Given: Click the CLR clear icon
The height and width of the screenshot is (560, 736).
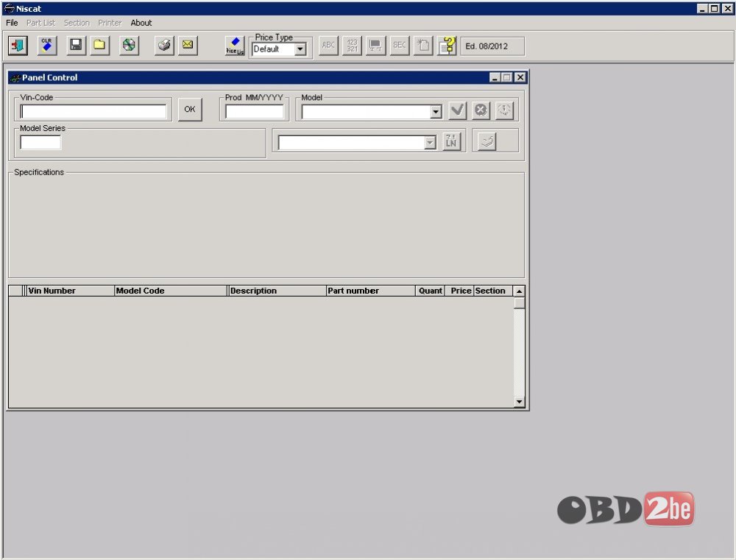Looking at the screenshot, I should [x=47, y=46].
